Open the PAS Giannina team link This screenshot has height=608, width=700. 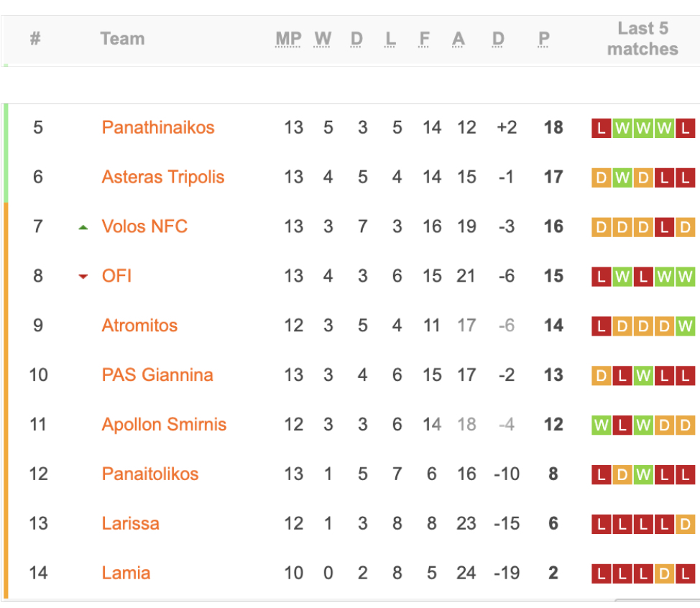(x=157, y=375)
